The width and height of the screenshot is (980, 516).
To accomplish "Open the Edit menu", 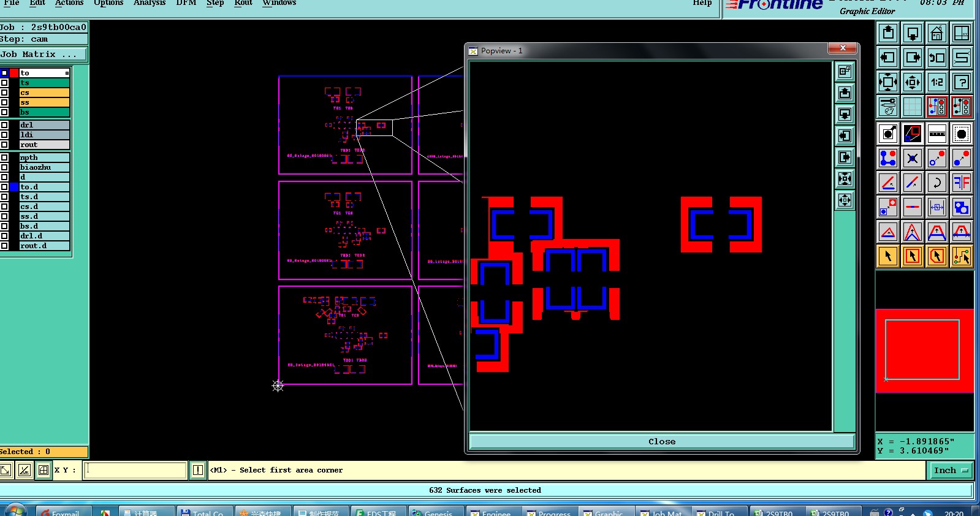I will 37,3.
